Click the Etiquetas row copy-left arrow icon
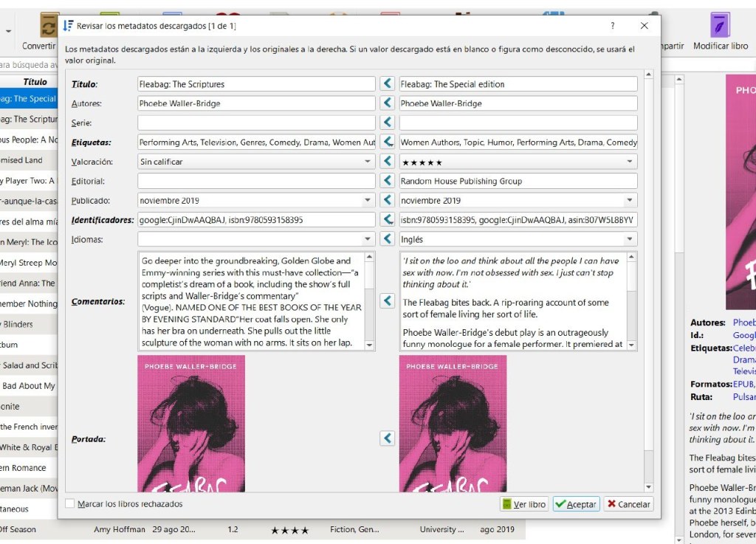 coord(388,142)
